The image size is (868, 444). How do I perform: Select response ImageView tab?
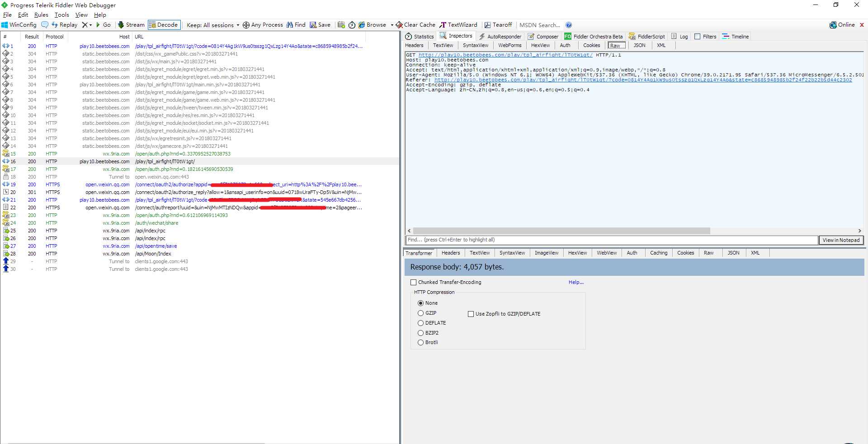547,253
